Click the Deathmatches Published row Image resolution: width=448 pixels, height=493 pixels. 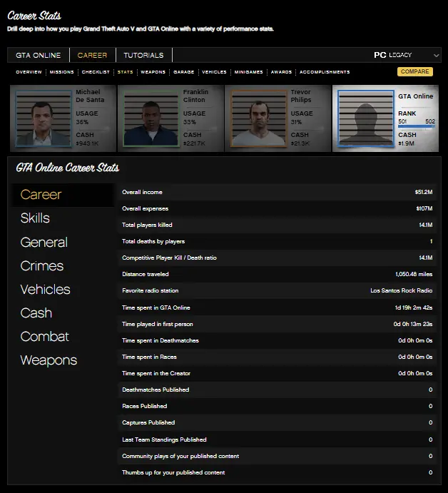278,390
